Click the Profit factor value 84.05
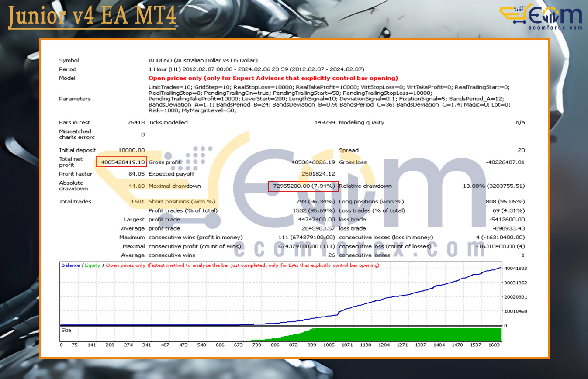 [x=137, y=174]
